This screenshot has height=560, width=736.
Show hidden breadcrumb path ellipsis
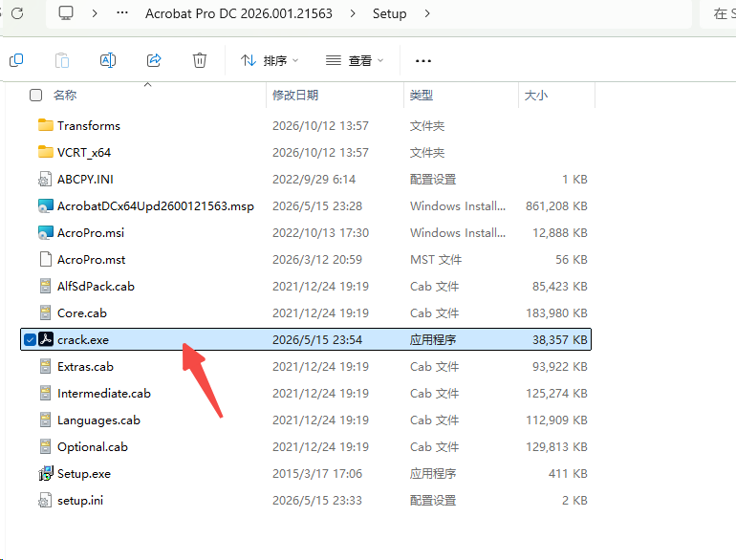[122, 13]
